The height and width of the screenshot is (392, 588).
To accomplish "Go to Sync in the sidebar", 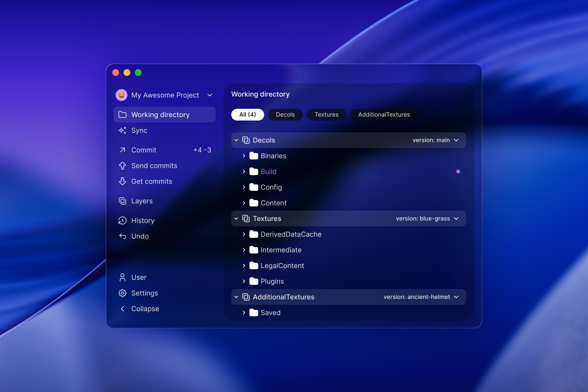I will (x=139, y=130).
